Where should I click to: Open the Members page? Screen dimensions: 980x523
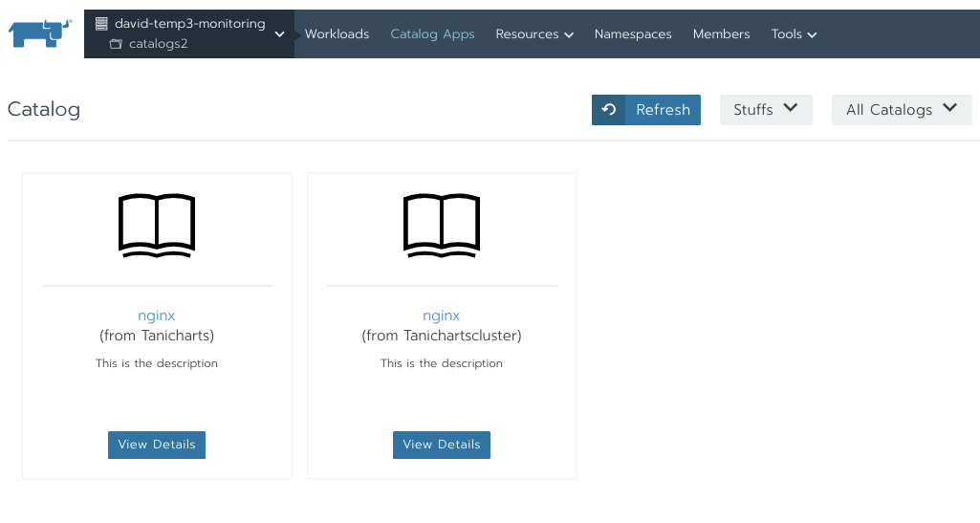(x=721, y=34)
